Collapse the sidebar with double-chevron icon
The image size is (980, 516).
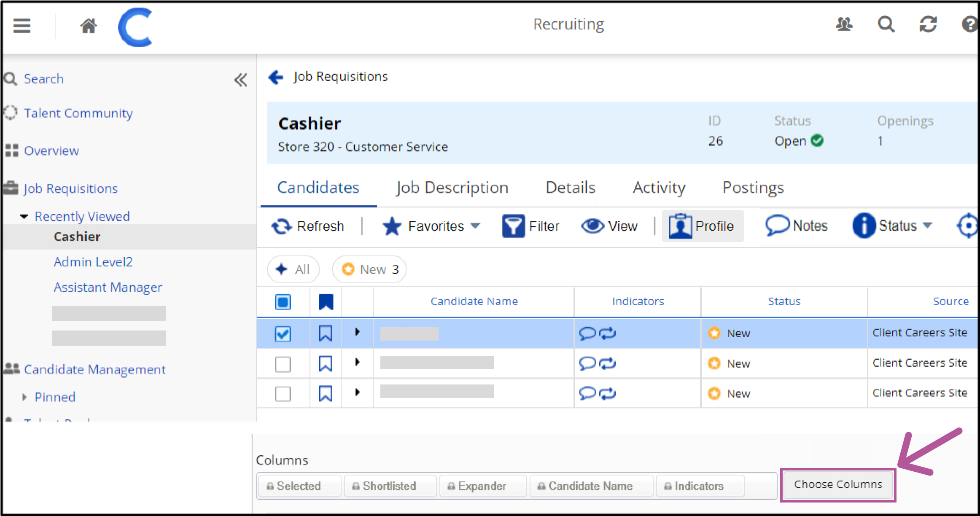click(x=241, y=80)
